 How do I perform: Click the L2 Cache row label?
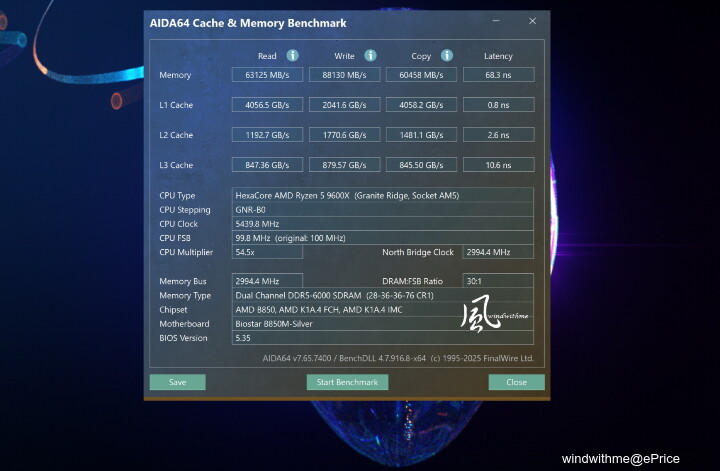point(176,135)
